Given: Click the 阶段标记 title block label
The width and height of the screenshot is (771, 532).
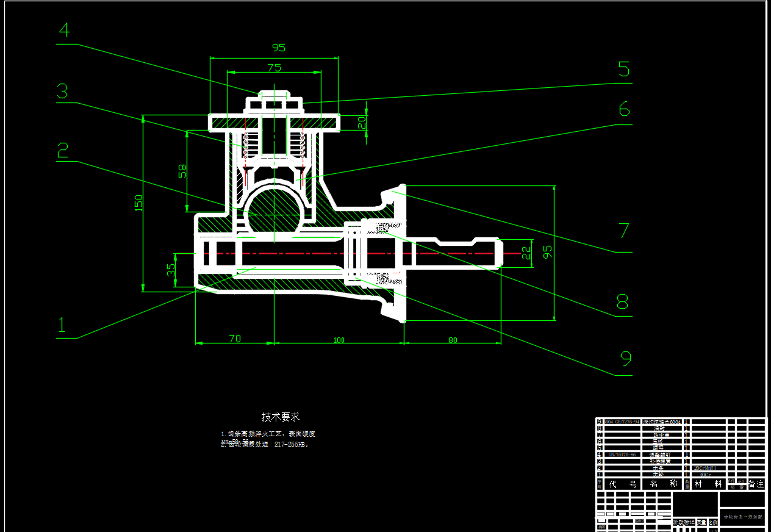Looking at the screenshot, I should [x=683, y=522].
